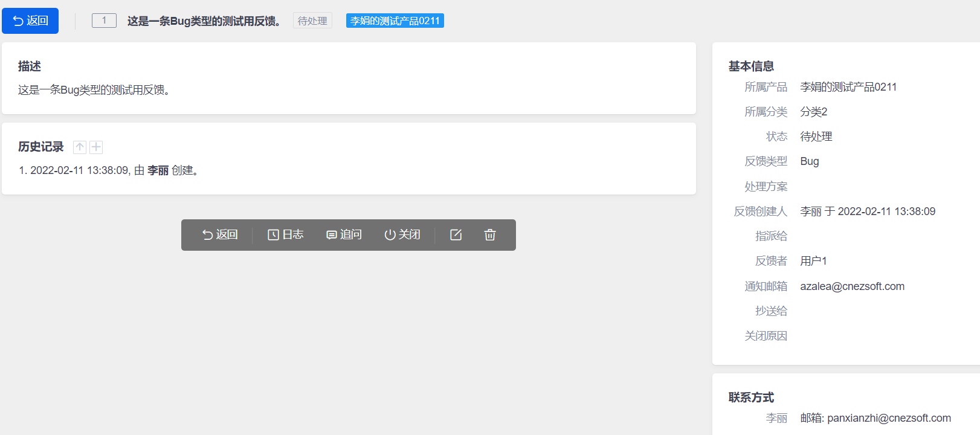The height and width of the screenshot is (435, 980).
Task: Click the 待处理 status tag beside the title
Action: [312, 21]
